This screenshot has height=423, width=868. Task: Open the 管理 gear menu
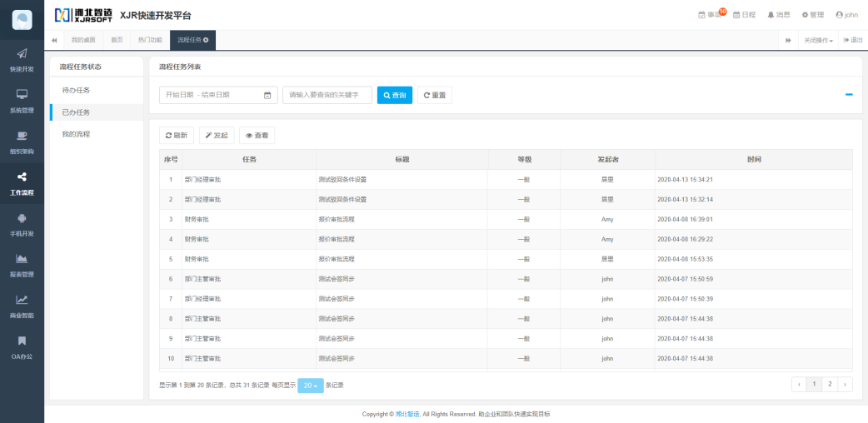[813, 15]
